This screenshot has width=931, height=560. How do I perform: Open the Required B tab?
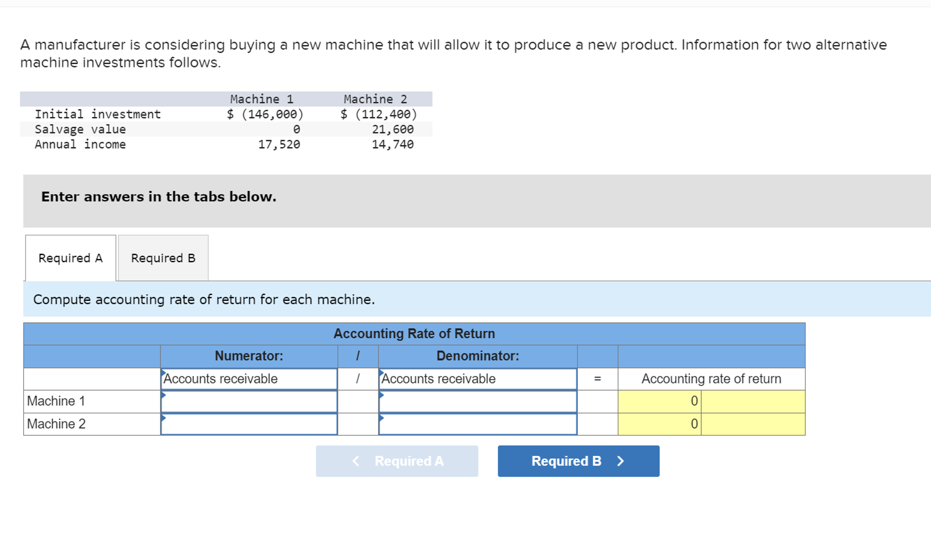pos(163,258)
